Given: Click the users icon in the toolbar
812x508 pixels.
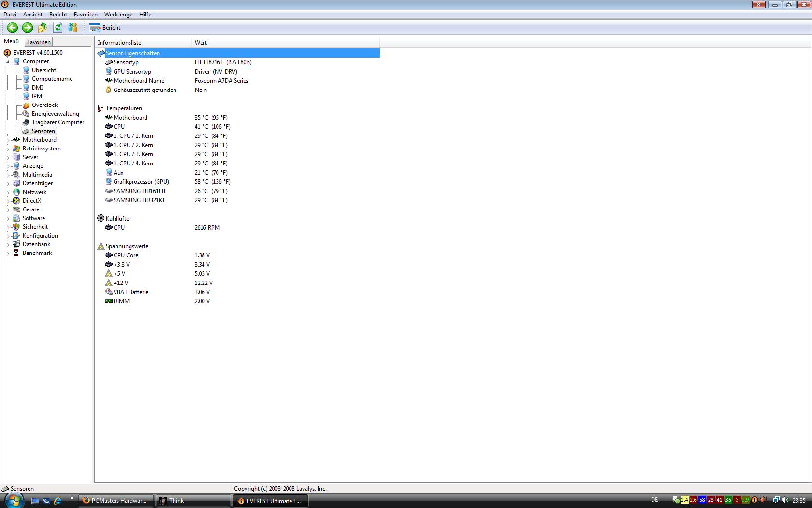Looking at the screenshot, I should [73, 28].
